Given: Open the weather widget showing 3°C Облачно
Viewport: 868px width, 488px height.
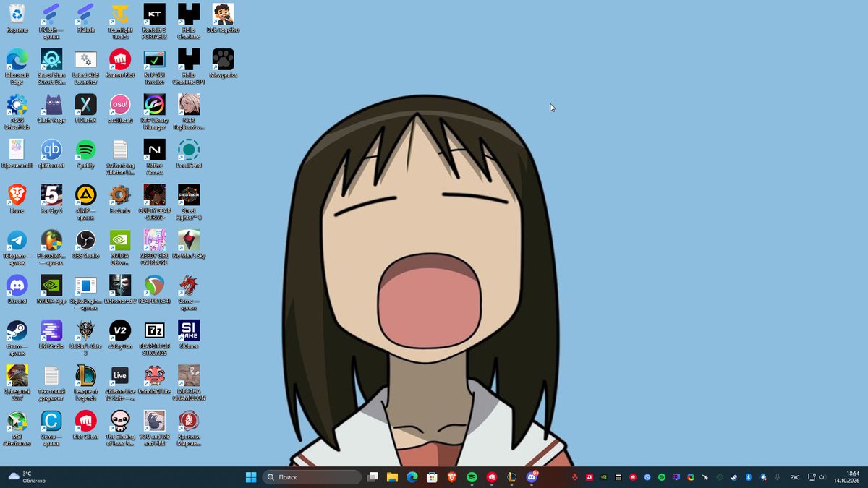Looking at the screenshot, I should coord(27,476).
